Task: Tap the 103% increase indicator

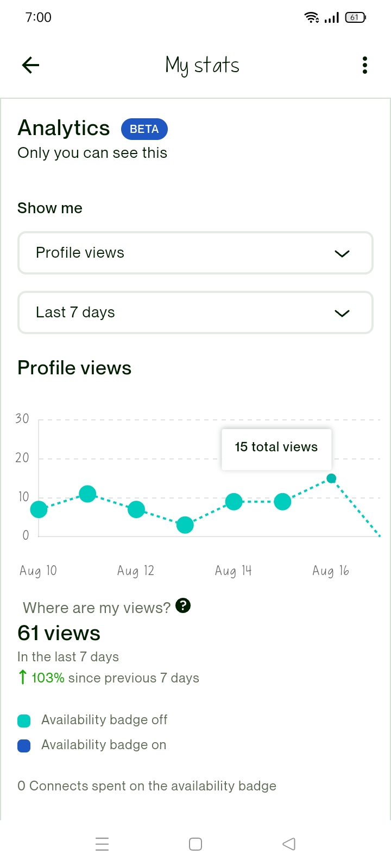Action: coord(41,678)
